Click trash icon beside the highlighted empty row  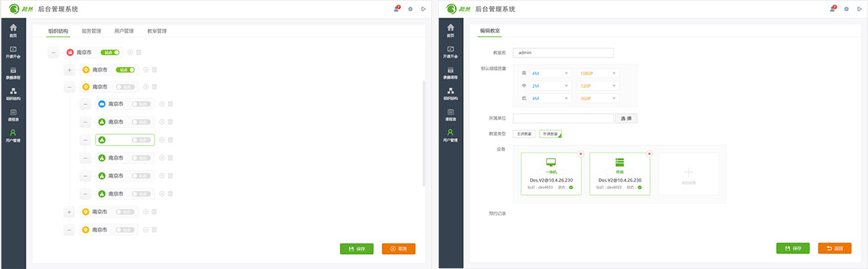171,140
